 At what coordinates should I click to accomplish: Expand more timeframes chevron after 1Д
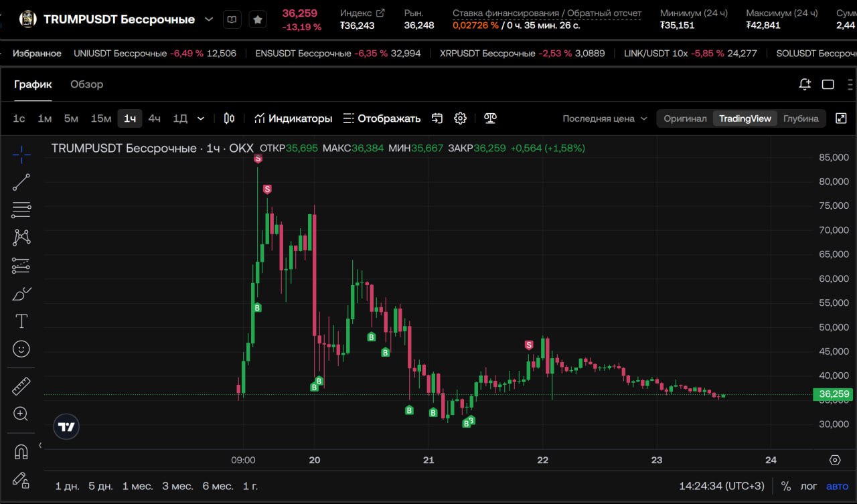pyautogui.click(x=201, y=118)
